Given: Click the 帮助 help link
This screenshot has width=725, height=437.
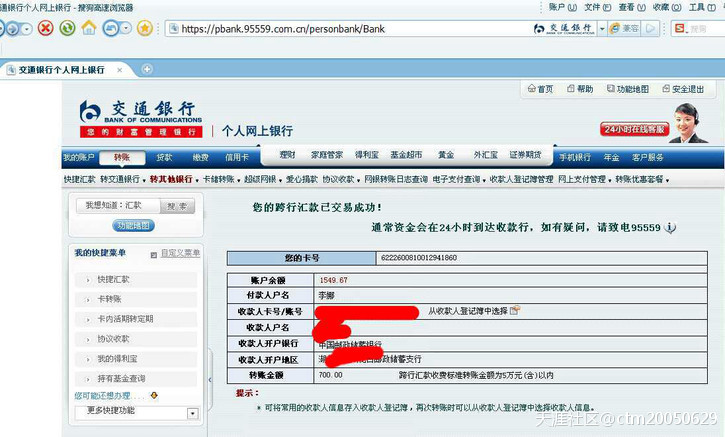Looking at the screenshot, I should 580,89.
